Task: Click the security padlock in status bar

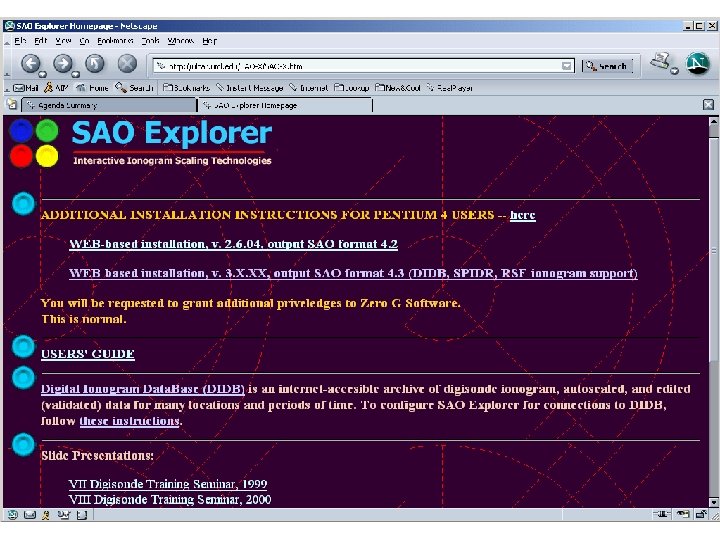Action: coord(701,515)
